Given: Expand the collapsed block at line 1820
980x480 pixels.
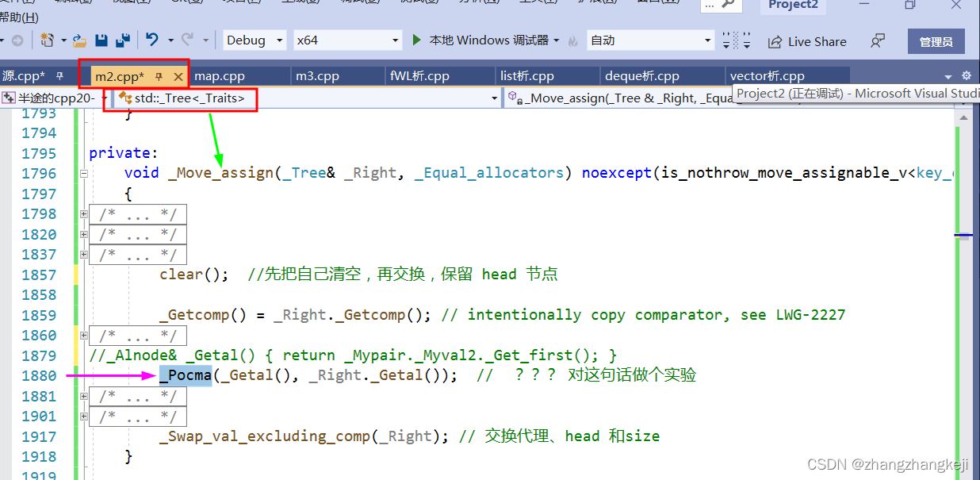Looking at the screenshot, I should pos(83,234).
